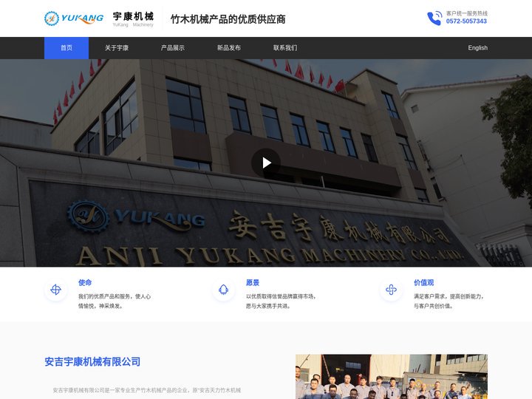Click the 愿景 vision bell icon
The width and height of the screenshot is (532, 399).
tap(223, 290)
